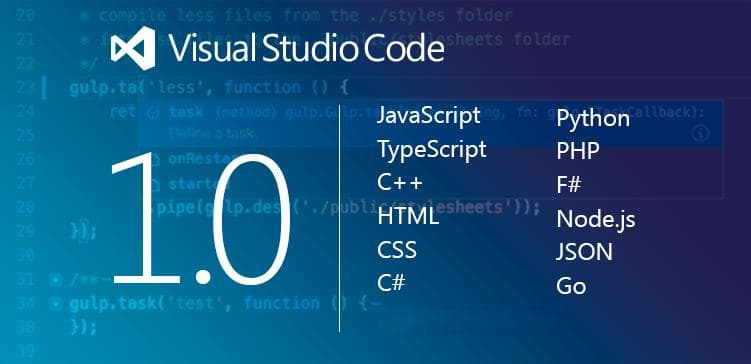
Task: Select the JavaScript label
Action: (428, 116)
